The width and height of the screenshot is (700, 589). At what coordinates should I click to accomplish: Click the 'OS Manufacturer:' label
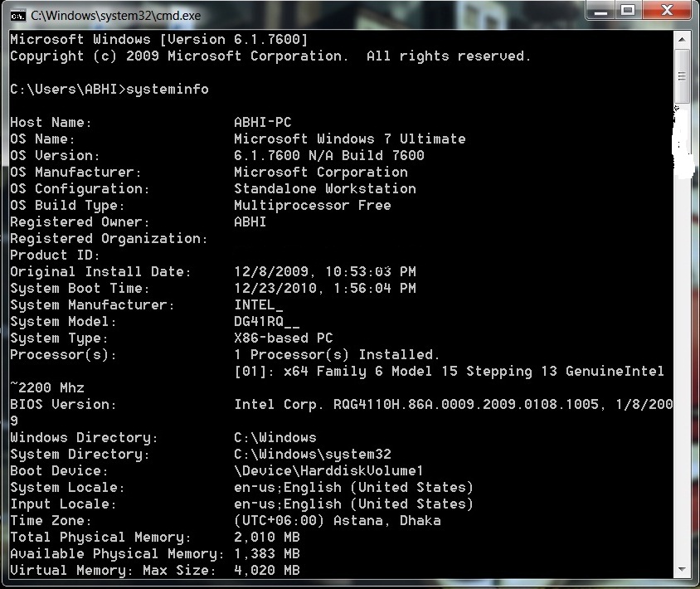(x=75, y=172)
